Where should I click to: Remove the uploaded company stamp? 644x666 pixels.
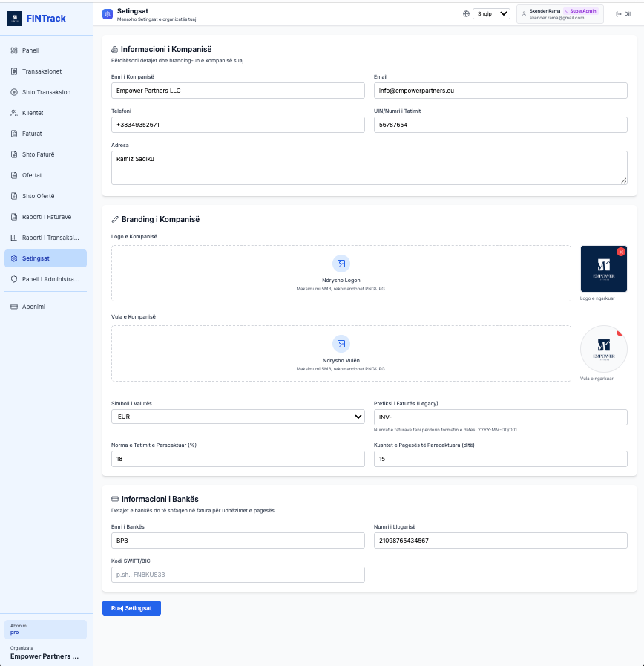[x=620, y=333]
